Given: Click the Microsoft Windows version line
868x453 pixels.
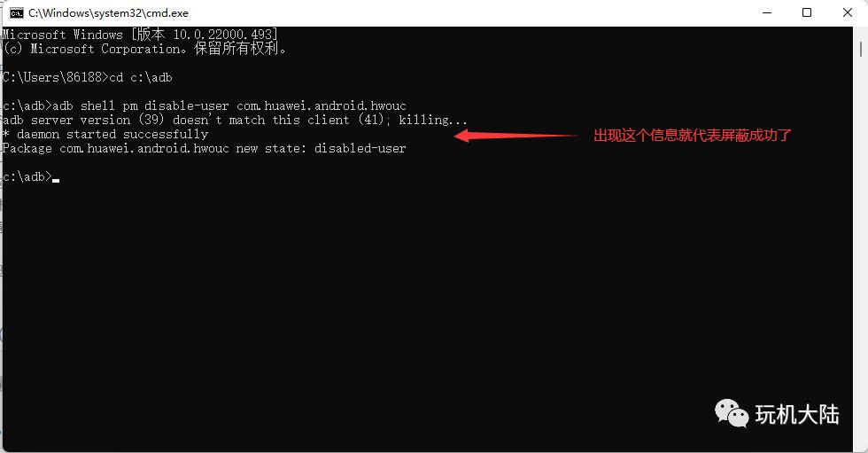Looking at the screenshot, I should pyautogui.click(x=140, y=35).
